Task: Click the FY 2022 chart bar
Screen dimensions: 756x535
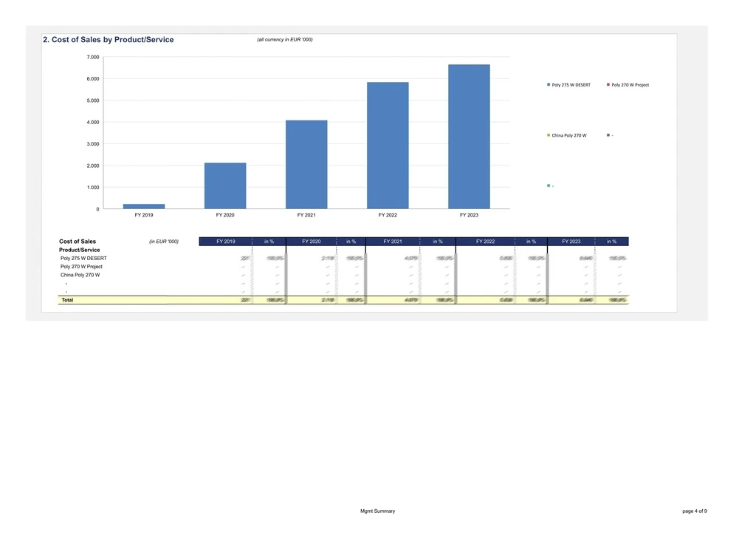Action: click(x=388, y=146)
